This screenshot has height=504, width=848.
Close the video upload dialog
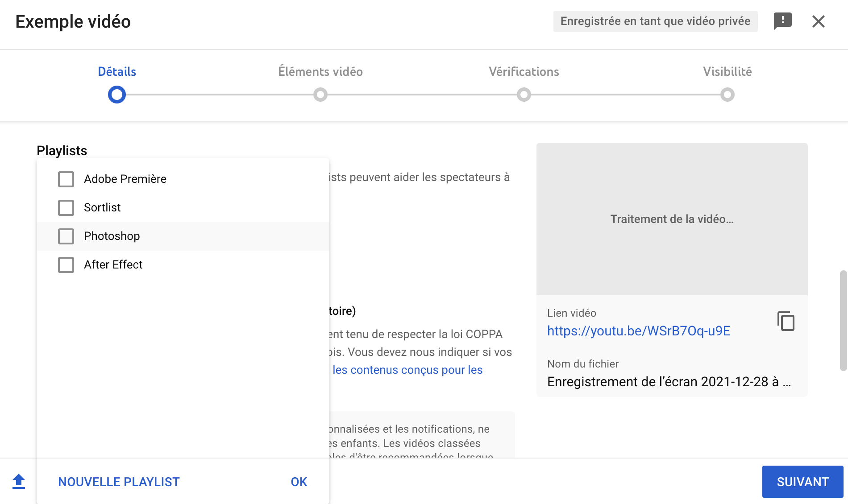[819, 21]
